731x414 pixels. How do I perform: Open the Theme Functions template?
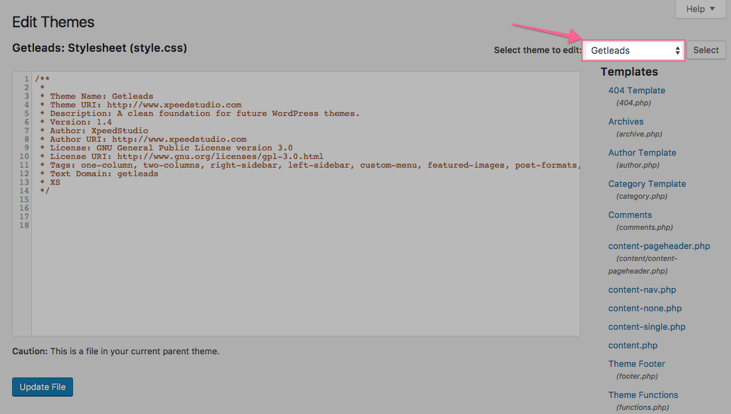tap(643, 395)
